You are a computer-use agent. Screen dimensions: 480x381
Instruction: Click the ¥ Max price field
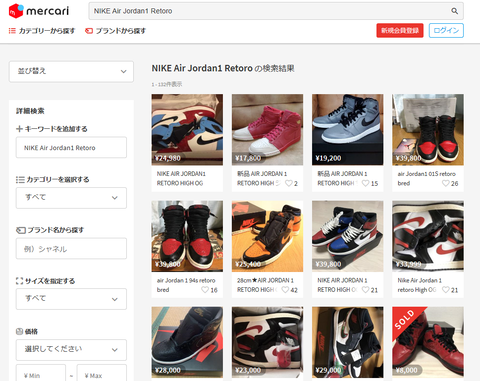102,373
